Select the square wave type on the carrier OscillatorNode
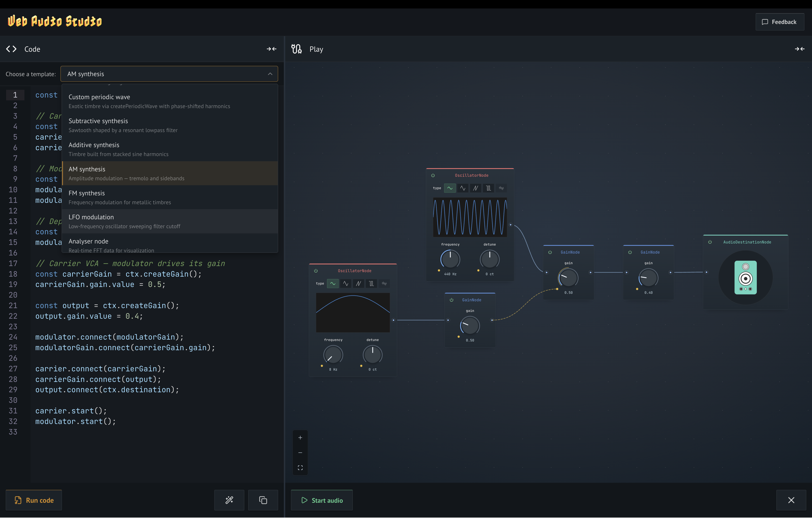 488,188
